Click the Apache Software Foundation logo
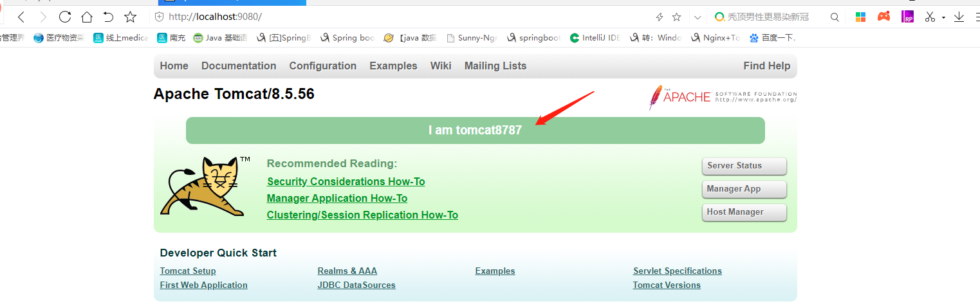 coord(723,97)
